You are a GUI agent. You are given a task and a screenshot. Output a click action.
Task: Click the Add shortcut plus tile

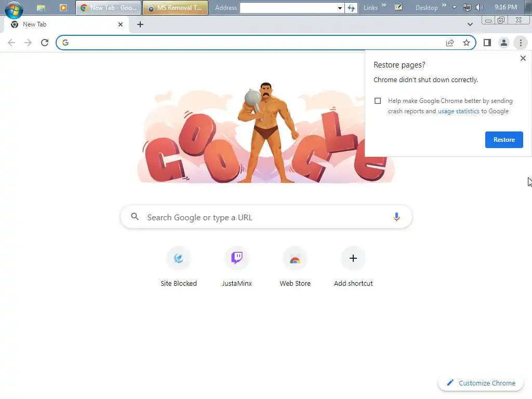point(353,268)
